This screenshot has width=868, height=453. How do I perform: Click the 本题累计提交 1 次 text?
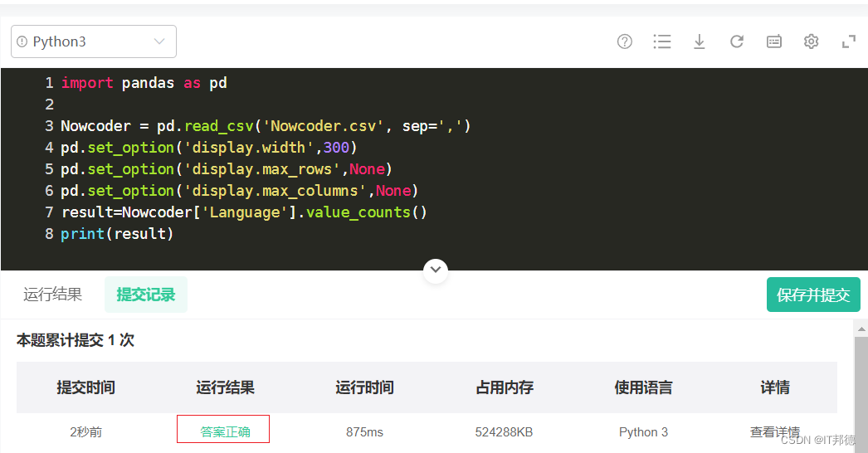point(76,340)
